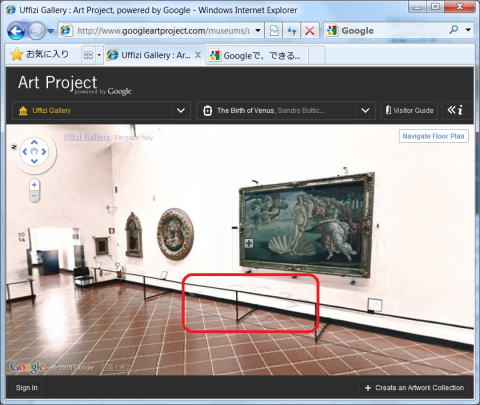Screen dimensions: 480x405
Task: Pan view down with compass arrow
Action: [34, 161]
